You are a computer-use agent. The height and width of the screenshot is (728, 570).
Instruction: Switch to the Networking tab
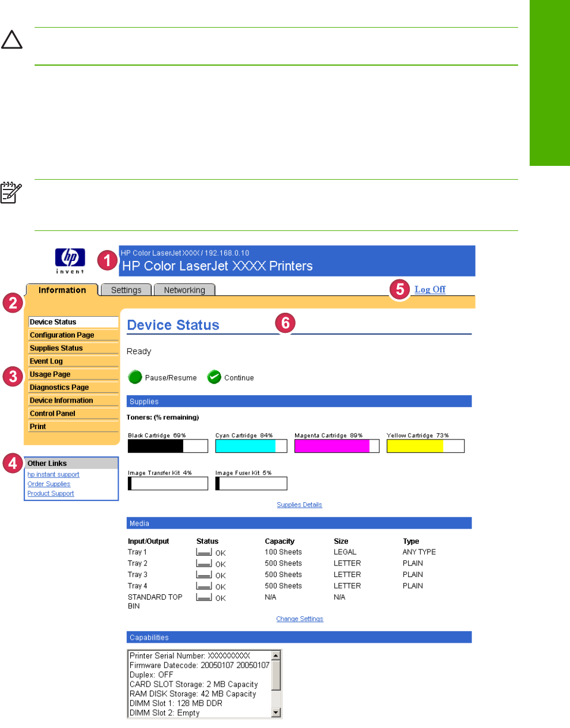click(184, 290)
